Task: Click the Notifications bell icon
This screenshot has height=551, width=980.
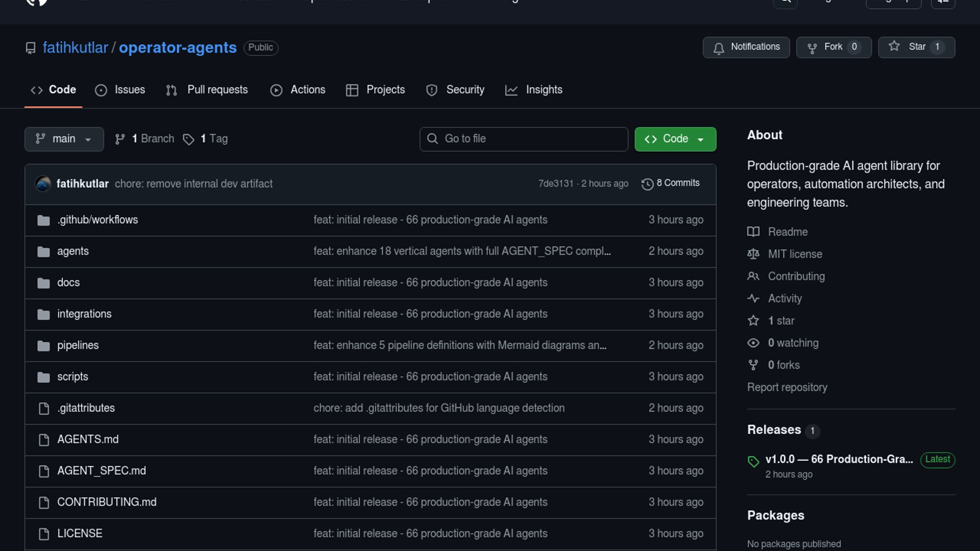Action: click(719, 48)
